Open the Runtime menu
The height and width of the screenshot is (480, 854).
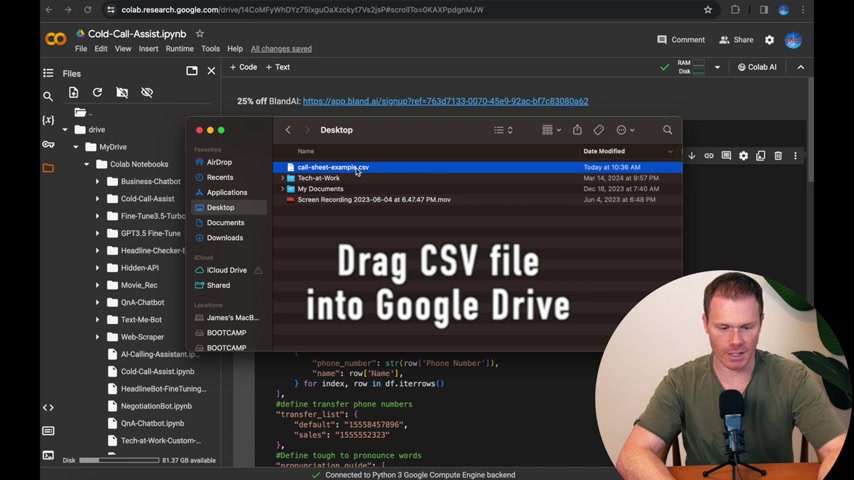pos(179,48)
